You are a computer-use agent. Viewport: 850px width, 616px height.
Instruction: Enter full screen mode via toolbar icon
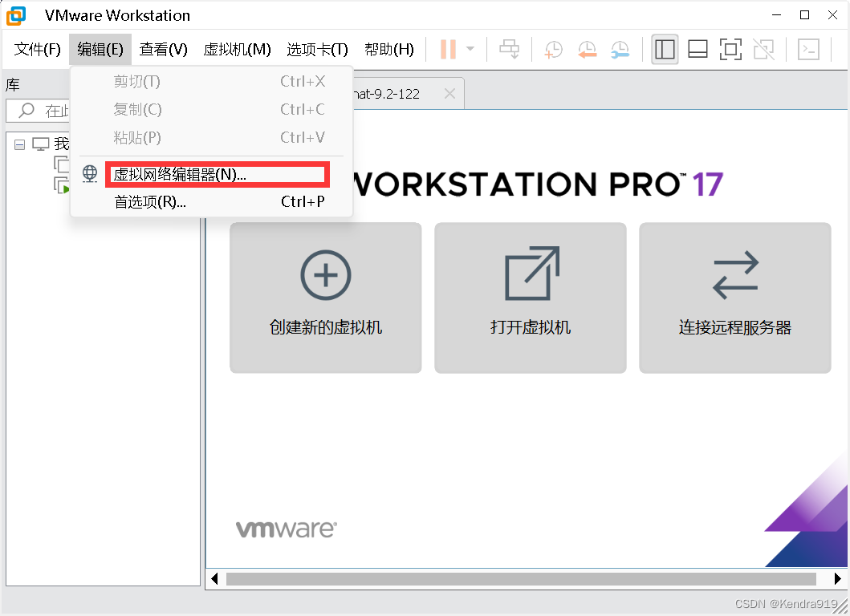point(730,49)
